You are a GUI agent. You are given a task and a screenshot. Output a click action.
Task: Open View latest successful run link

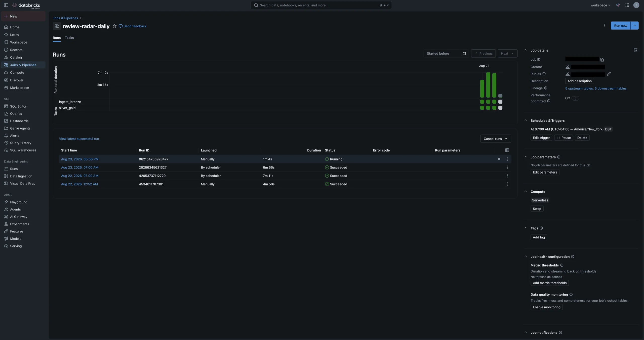pos(79,139)
